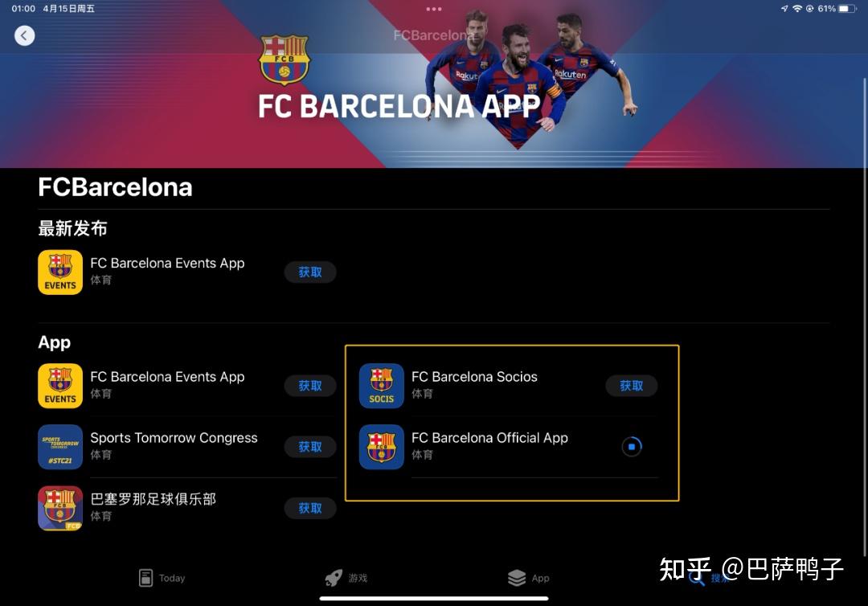
Task: Tap the Sports Tomorrow Congress app icon
Action: (60, 447)
